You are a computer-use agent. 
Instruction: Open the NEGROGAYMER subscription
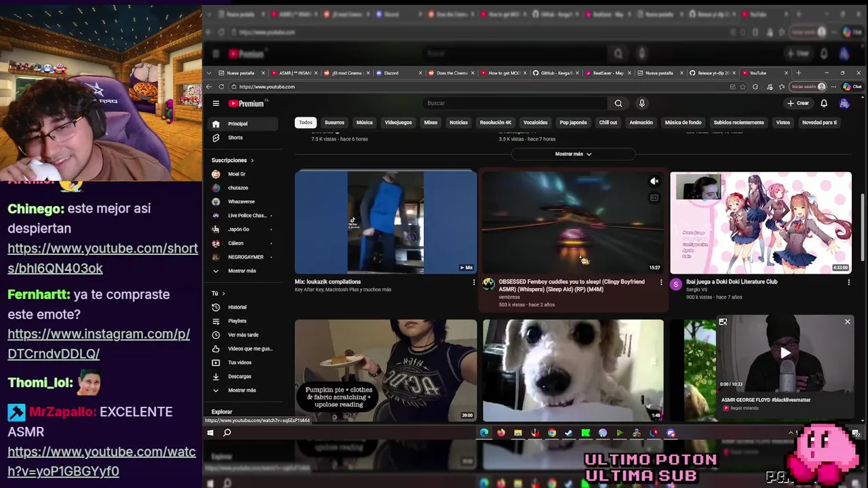243,257
